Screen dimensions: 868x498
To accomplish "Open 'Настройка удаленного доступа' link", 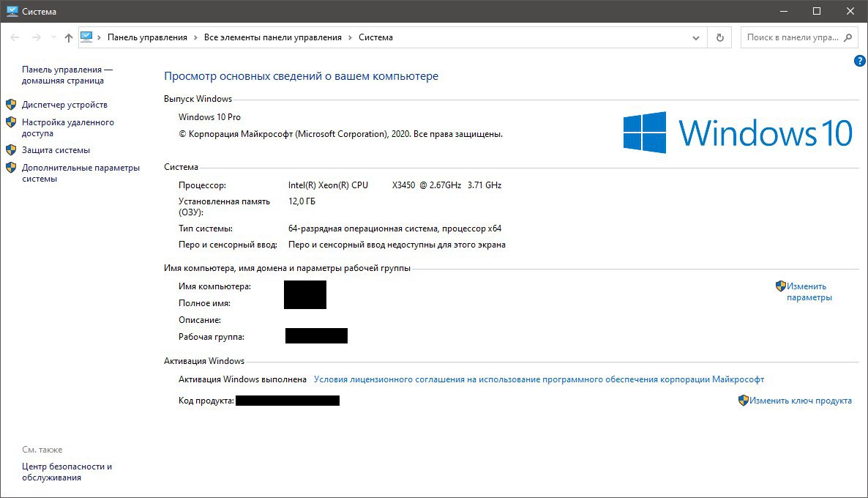I will coord(67,127).
